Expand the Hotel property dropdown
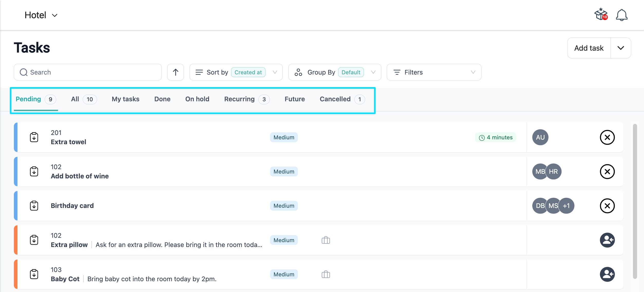This screenshot has height=292, width=644. (41, 15)
